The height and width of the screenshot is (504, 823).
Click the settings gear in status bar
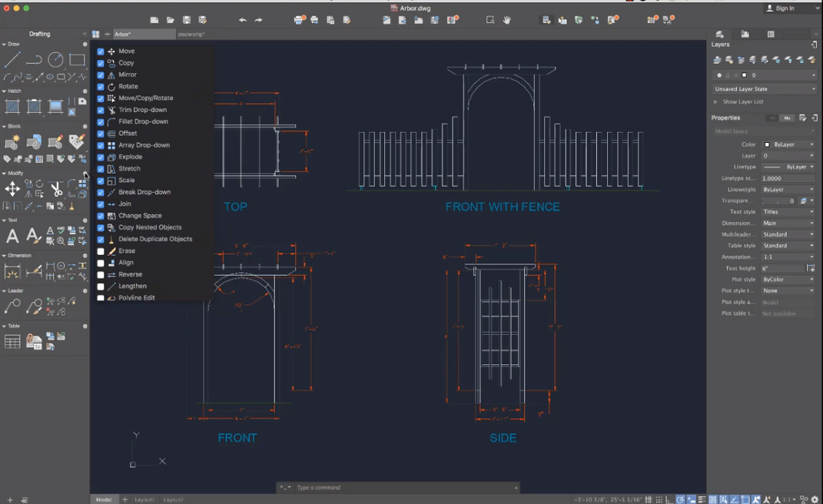click(x=815, y=500)
